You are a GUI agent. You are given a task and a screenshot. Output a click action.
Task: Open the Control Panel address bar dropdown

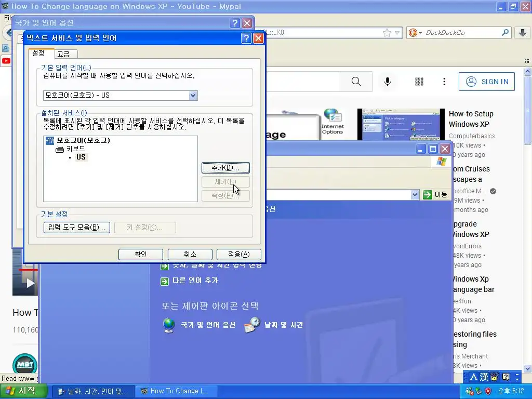(x=415, y=195)
